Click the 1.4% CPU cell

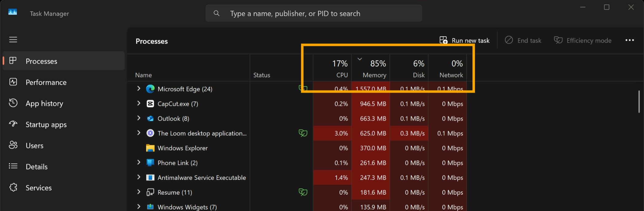(x=332, y=177)
